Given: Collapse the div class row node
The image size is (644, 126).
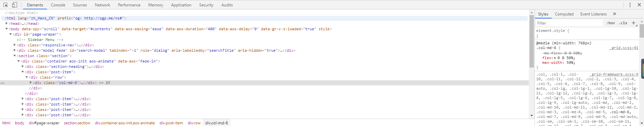Looking at the screenshot, I should click(27, 77).
